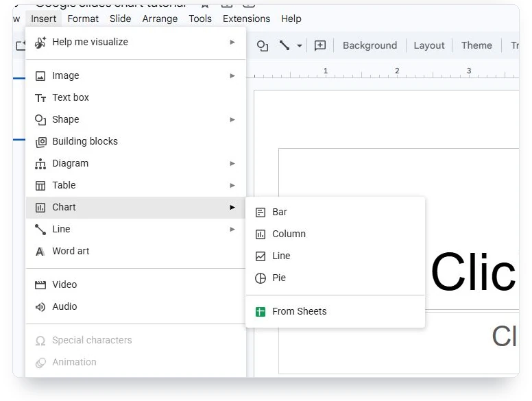Choose From Sheets chart option
Viewport: 532px width, 401px height.
(335, 311)
